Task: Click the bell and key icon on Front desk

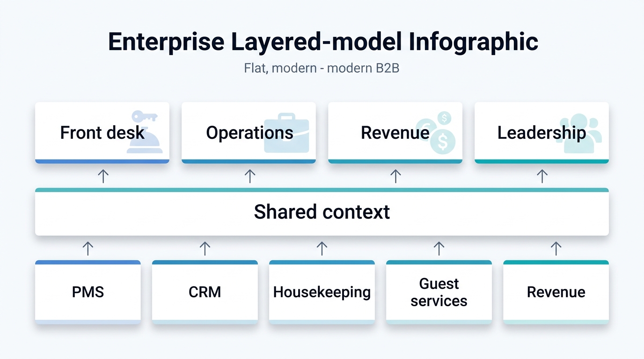Action: (x=146, y=132)
